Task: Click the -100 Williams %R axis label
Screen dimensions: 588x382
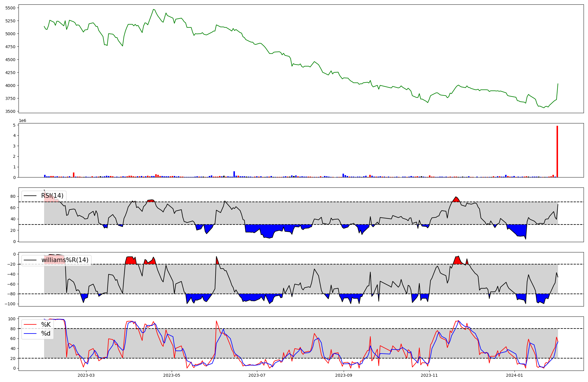Action: click(10, 304)
